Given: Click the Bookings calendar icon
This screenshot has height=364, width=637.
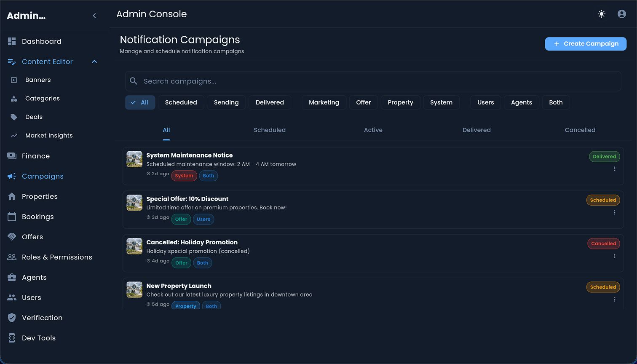Looking at the screenshot, I should [x=12, y=217].
